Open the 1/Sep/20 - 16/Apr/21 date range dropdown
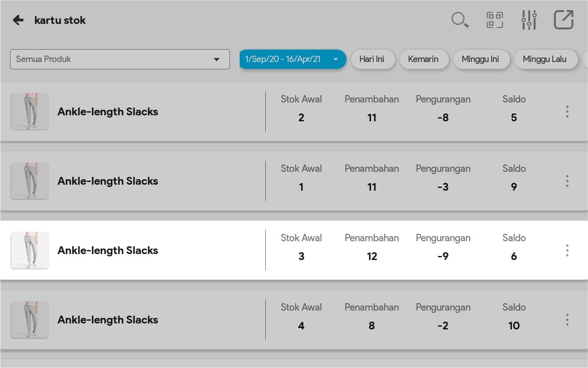 292,59
